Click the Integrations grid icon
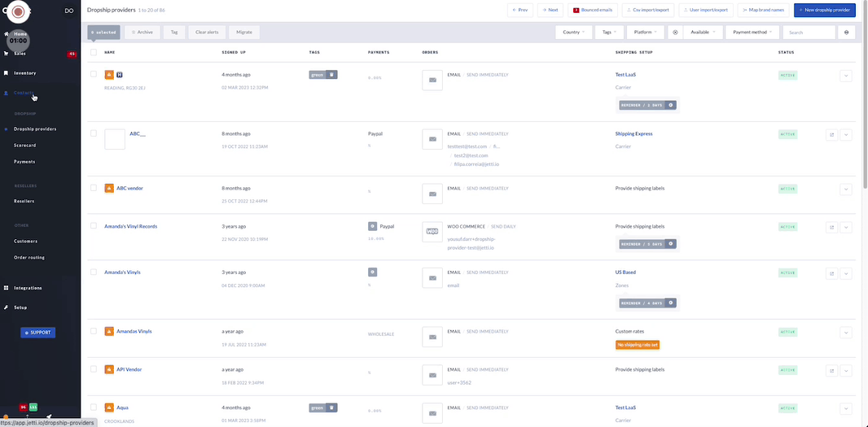 pos(6,288)
